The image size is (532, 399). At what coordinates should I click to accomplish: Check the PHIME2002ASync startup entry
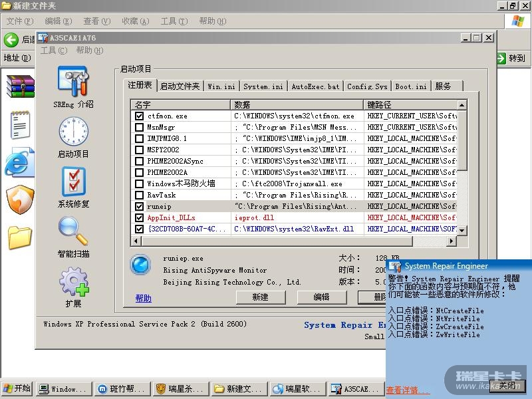139,161
